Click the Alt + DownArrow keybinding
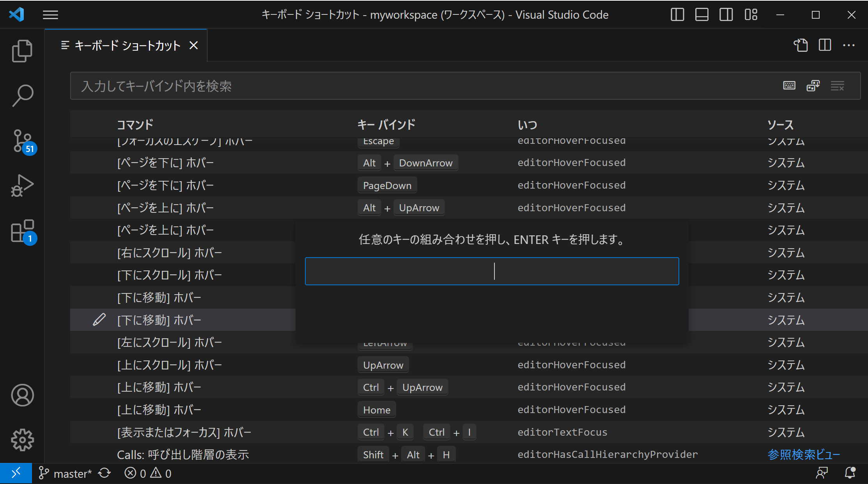Viewport: 868px width, 484px height. point(408,163)
